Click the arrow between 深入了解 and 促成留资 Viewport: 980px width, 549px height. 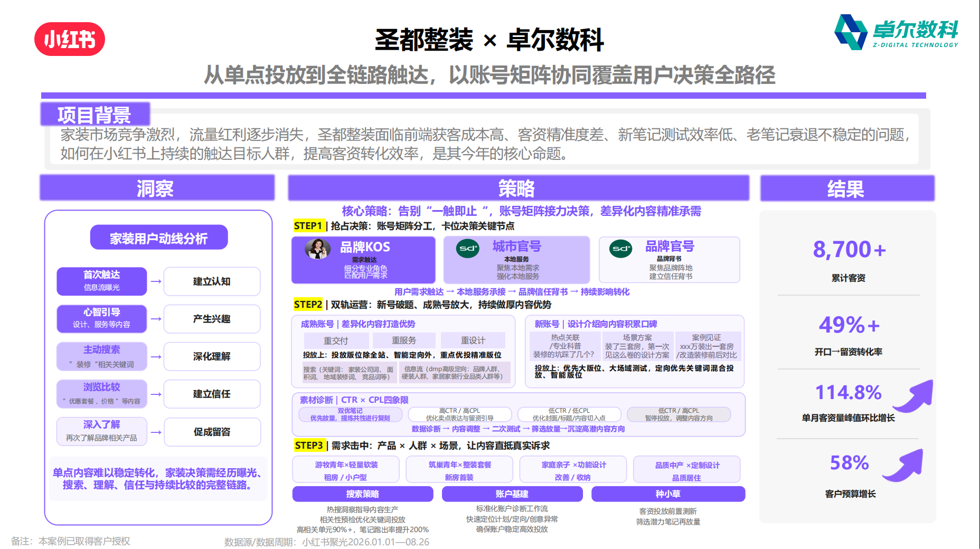(x=156, y=432)
